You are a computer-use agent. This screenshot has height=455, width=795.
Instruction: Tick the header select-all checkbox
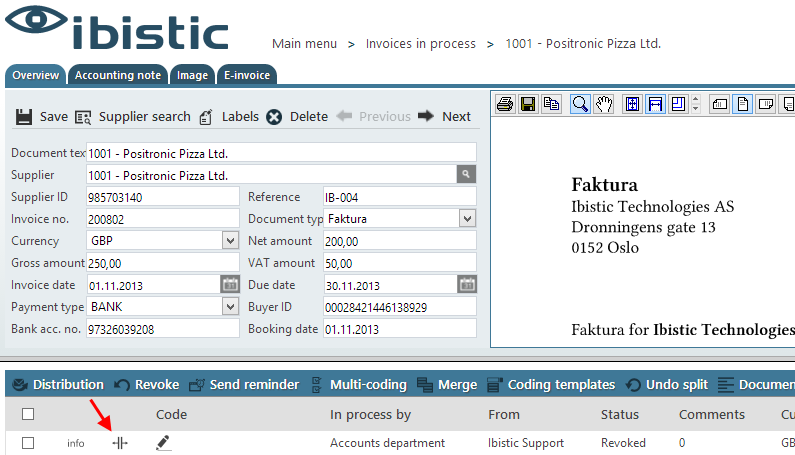pyautogui.click(x=28, y=414)
